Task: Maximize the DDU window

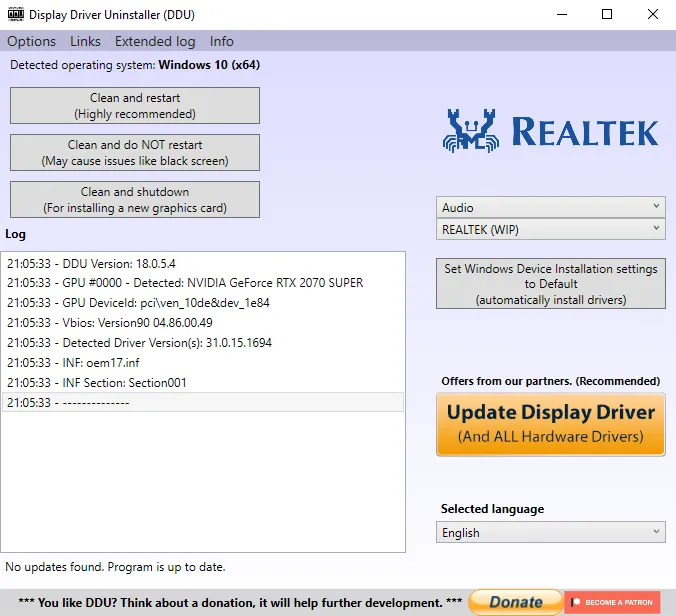Action: (607, 15)
